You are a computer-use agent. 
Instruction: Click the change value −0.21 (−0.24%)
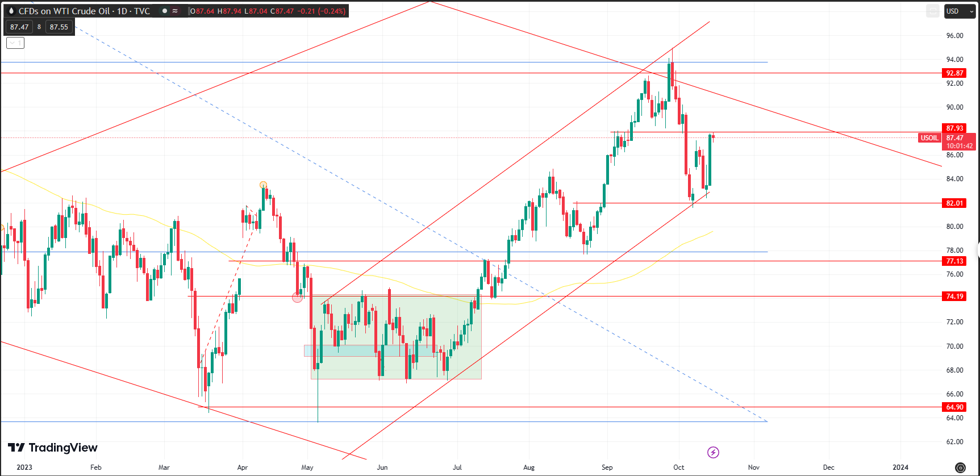click(322, 11)
